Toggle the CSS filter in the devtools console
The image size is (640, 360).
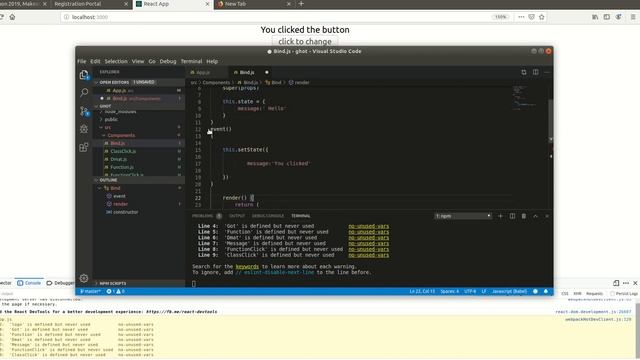pyautogui.click(x=565, y=293)
